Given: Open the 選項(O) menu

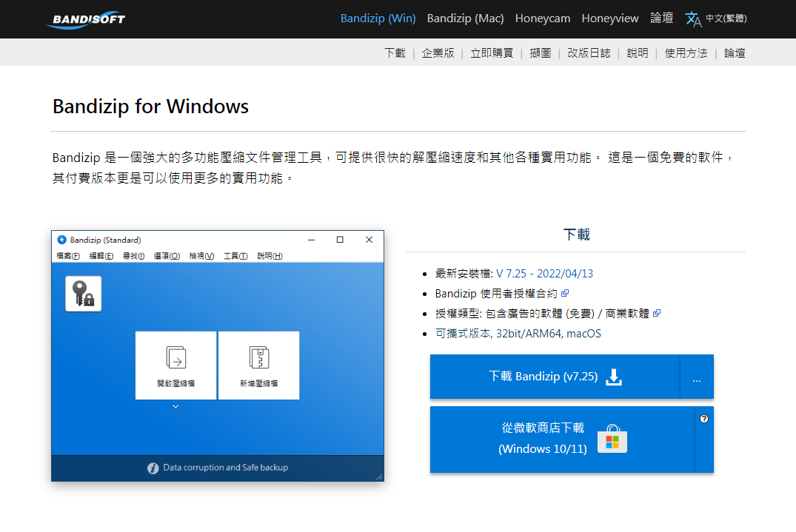Looking at the screenshot, I should pos(167,256).
